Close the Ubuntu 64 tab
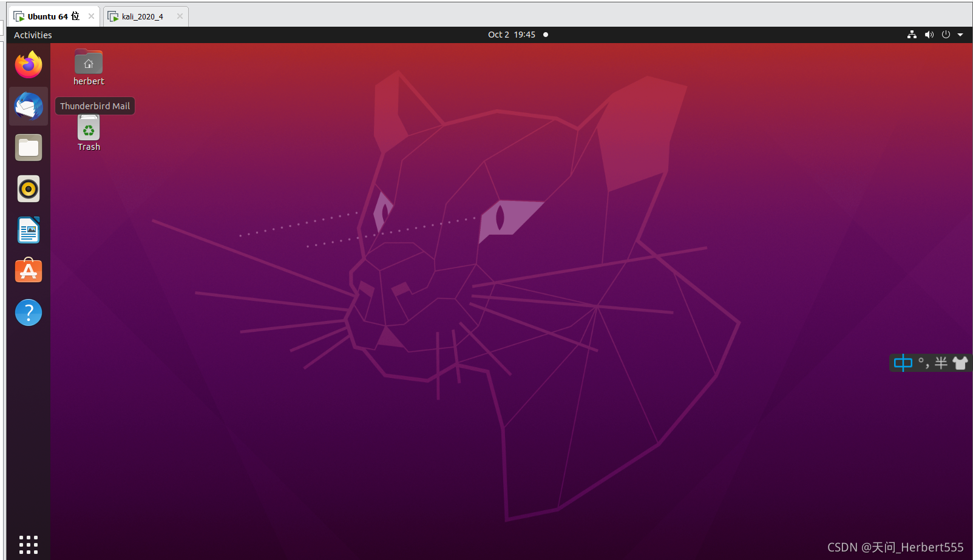Screen dimensions: 973x560 [91, 16]
